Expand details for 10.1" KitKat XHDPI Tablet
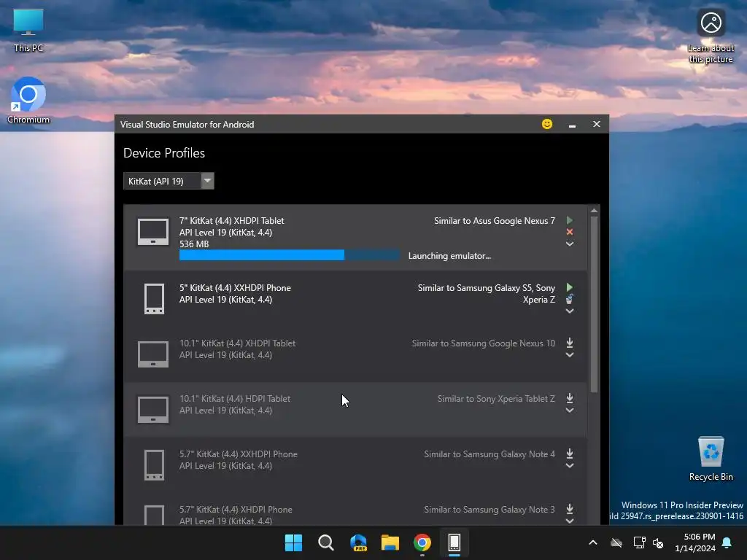Image resolution: width=747 pixels, height=560 pixels. pos(569,355)
